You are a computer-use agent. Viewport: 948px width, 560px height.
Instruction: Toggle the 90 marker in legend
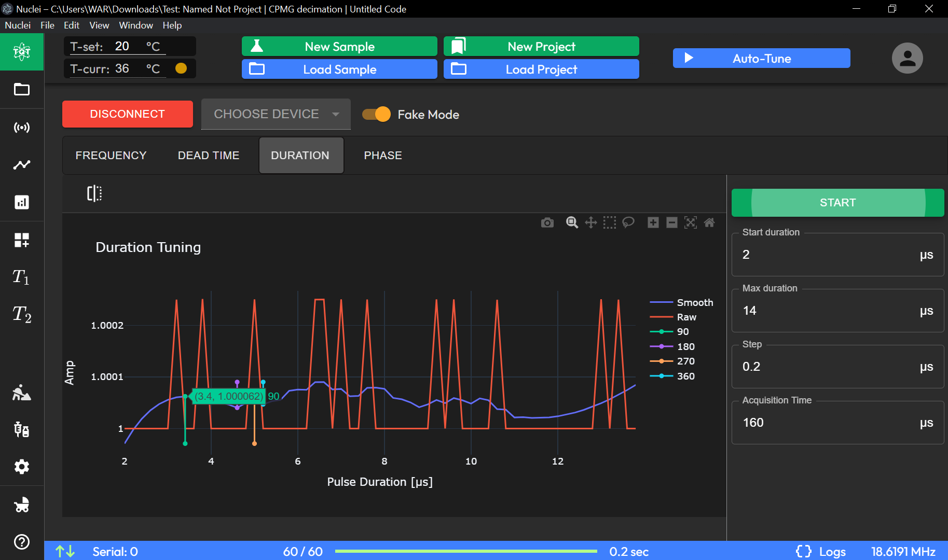tap(670, 331)
